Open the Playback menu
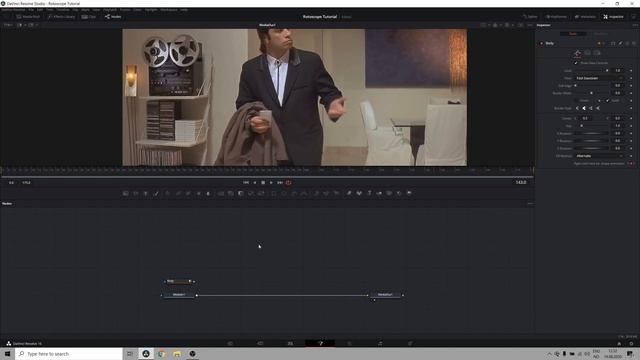 pyautogui.click(x=110, y=9)
